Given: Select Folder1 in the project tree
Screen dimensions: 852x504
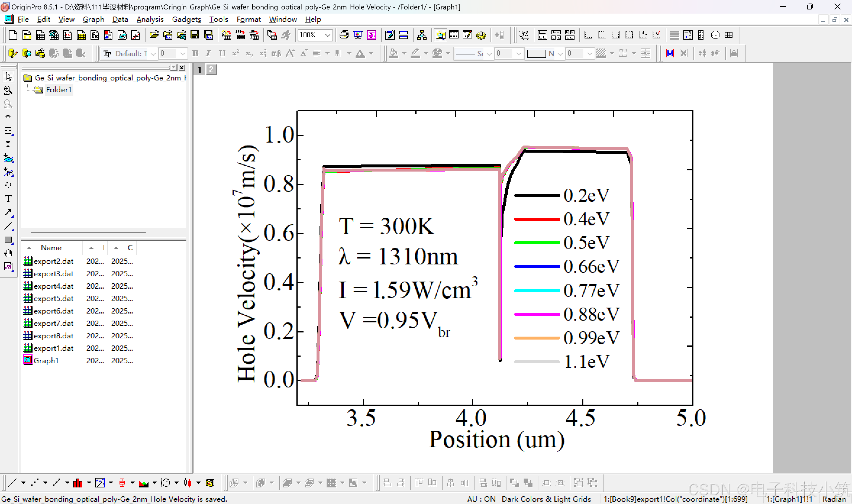Looking at the screenshot, I should [58, 90].
